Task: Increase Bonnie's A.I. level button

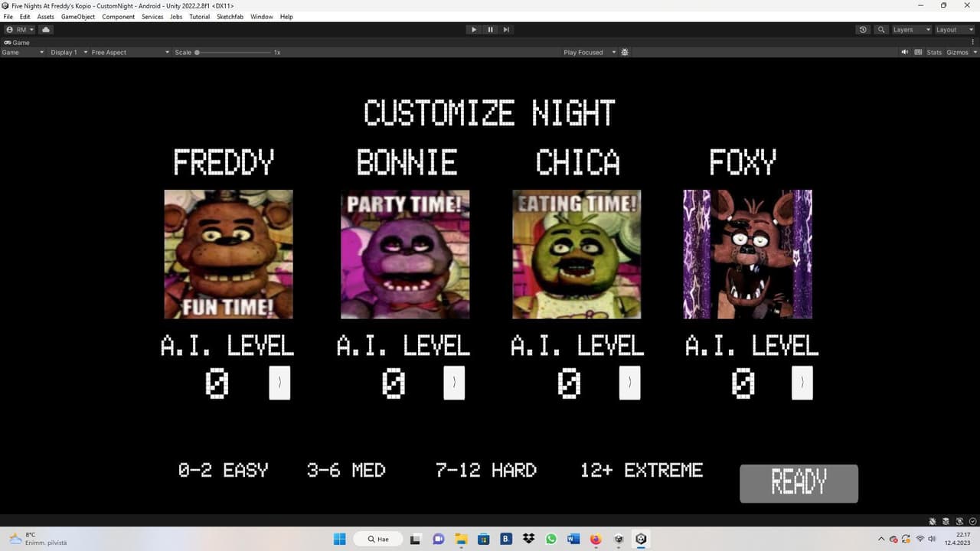Action: click(454, 383)
